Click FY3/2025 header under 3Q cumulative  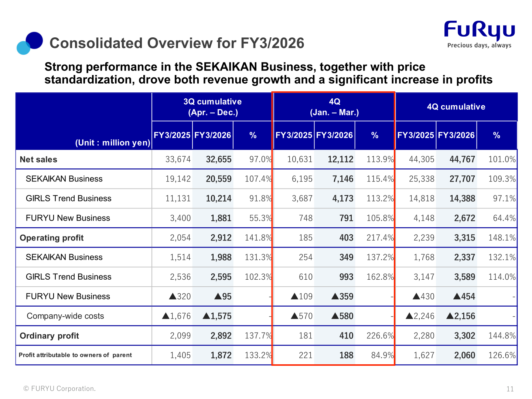click(172, 135)
